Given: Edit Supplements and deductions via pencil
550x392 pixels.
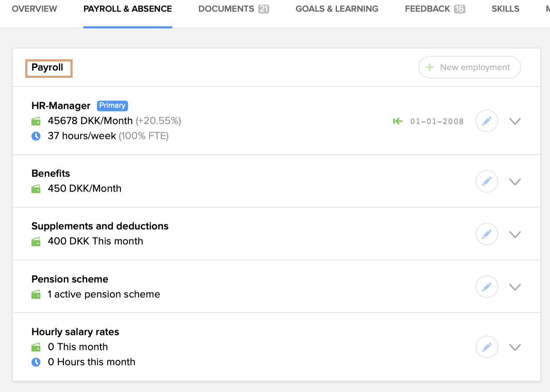Looking at the screenshot, I should (487, 234).
